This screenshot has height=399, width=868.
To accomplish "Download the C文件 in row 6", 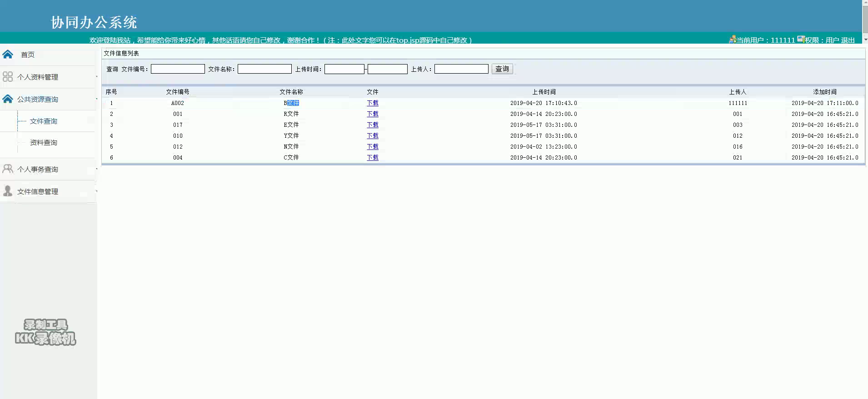I will pyautogui.click(x=373, y=158).
